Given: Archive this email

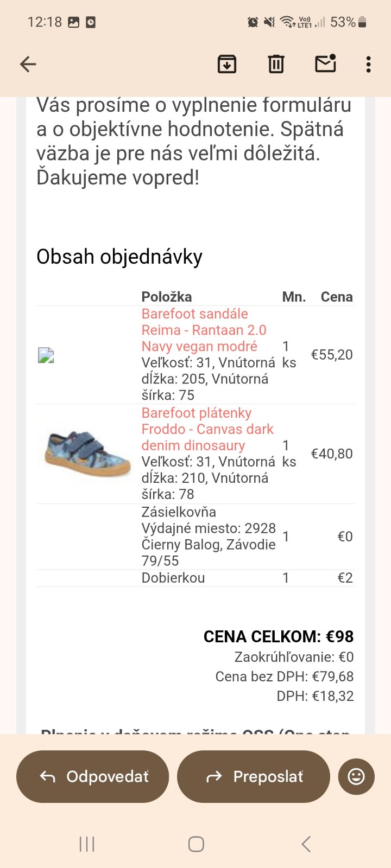Looking at the screenshot, I should pyautogui.click(x=226, y=65).
